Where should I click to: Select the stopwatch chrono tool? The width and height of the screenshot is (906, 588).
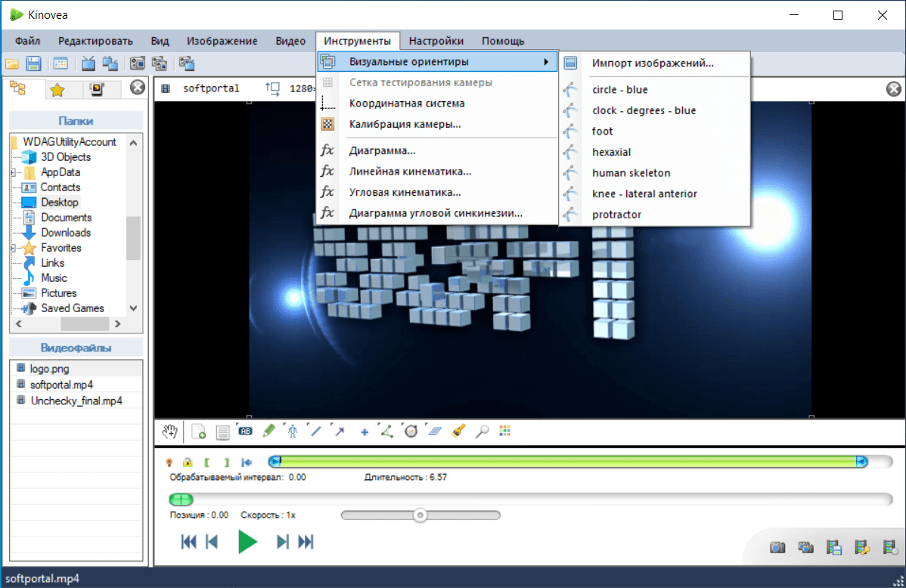411,431
